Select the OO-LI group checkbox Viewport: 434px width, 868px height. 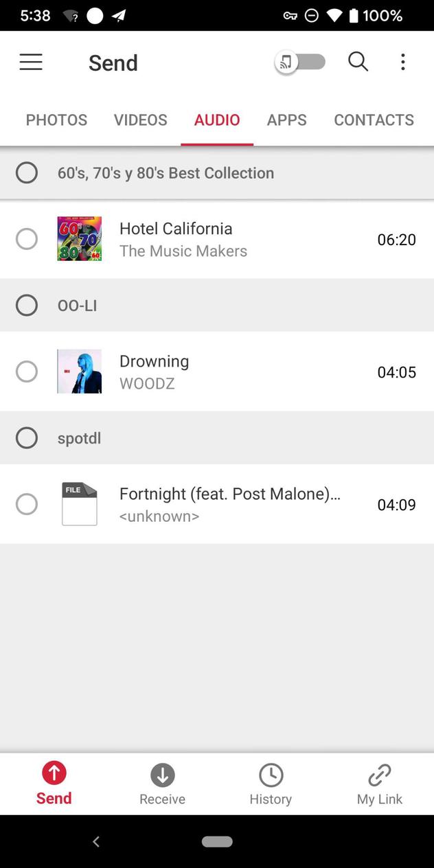click(27, 305)
